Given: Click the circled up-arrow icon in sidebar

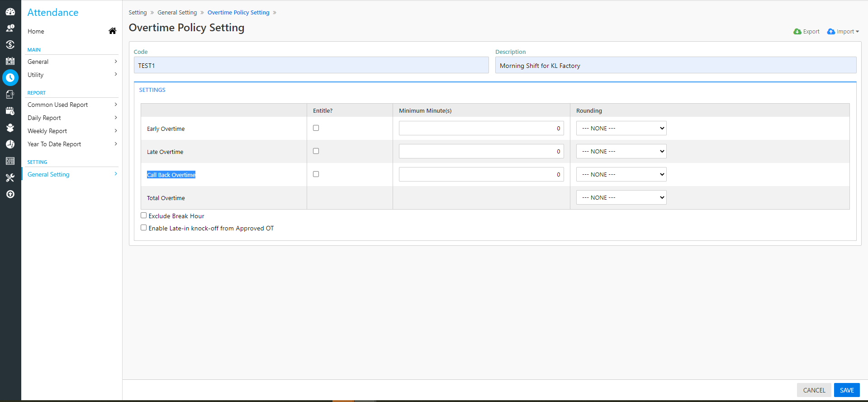Looking at the screenshot, I should (10, 194).
